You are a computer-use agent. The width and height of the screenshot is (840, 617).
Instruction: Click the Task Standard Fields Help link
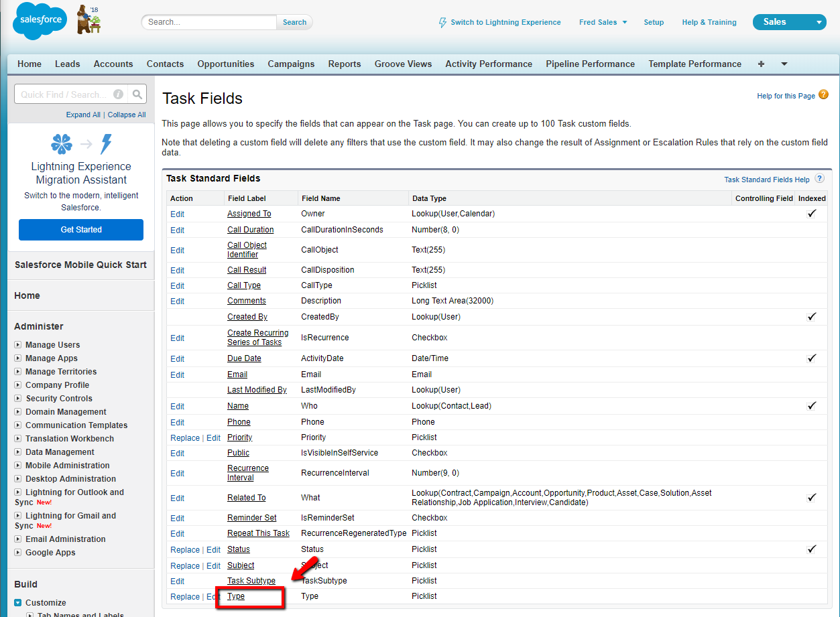[767, 180]
